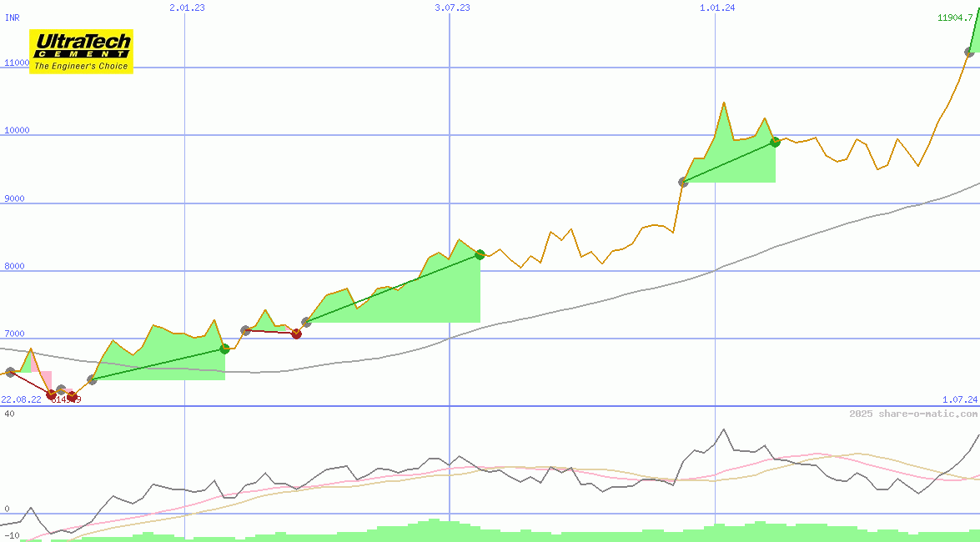980x542 pixels.
Task: Click the 8000 price axis label
Action: [14, 266]
